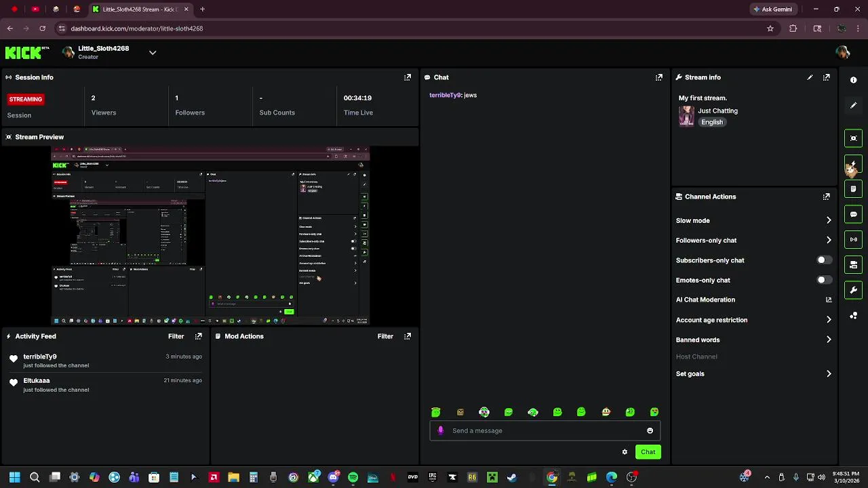Viewport: 868px width, 488px height.
Task: Click terribleTy9 username in chat
Action: click(x=445, y=95)
